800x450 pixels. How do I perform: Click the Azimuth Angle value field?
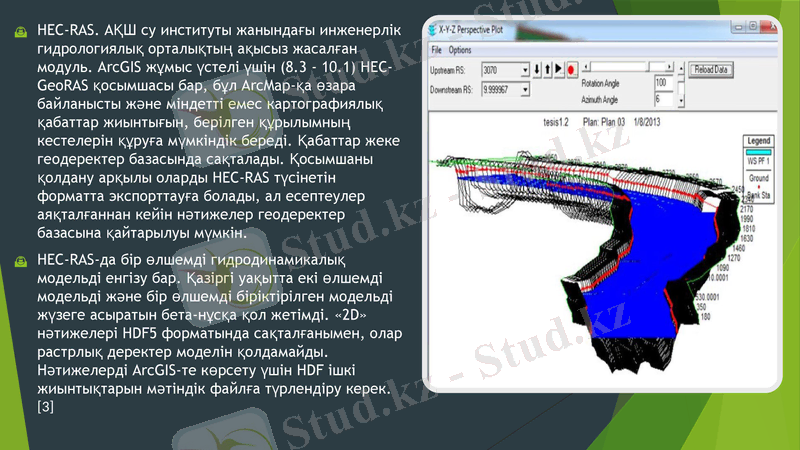(x=662, y=99)
